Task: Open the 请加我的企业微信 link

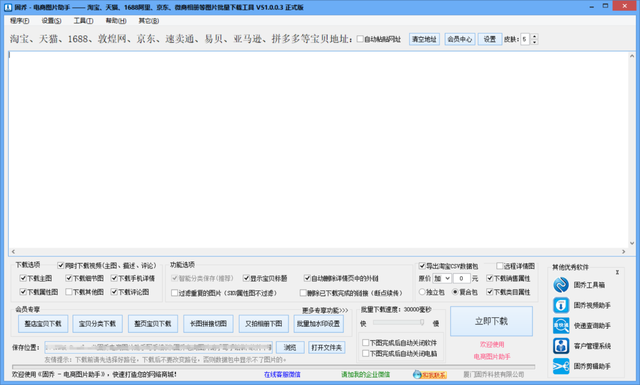Action: coord(365,374)
